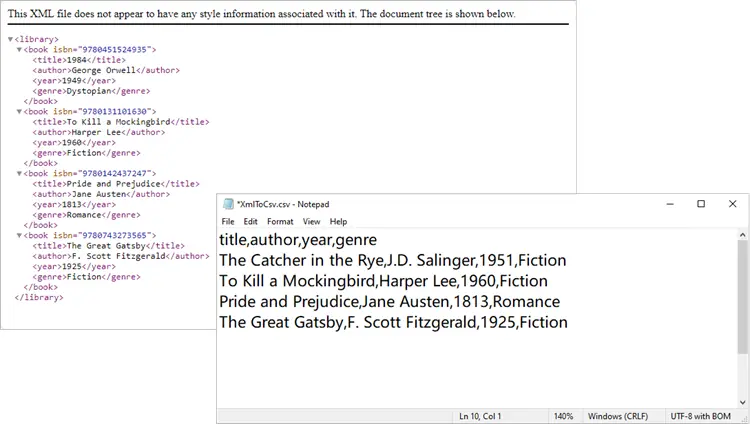Open the View menu in Notepad
The height and width of the screenshot is (424, 750).
pyautogui.click(x=311, y=221)
